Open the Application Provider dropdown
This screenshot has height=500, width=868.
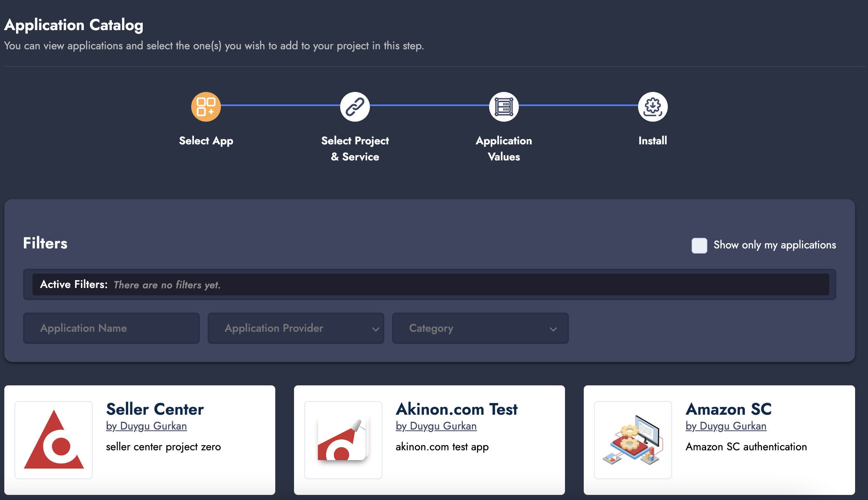pos(296,328)
